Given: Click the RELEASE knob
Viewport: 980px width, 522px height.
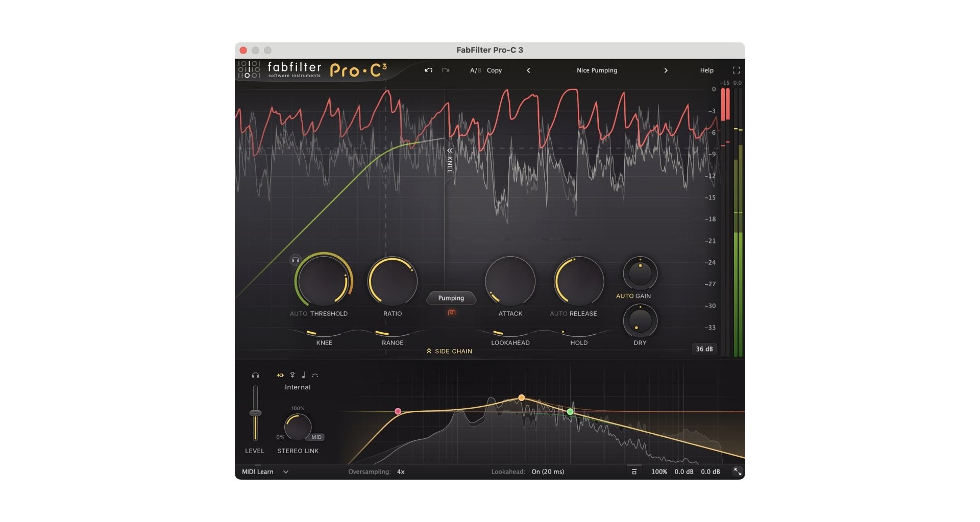Looking at the screenshot, I should [579, 281].
